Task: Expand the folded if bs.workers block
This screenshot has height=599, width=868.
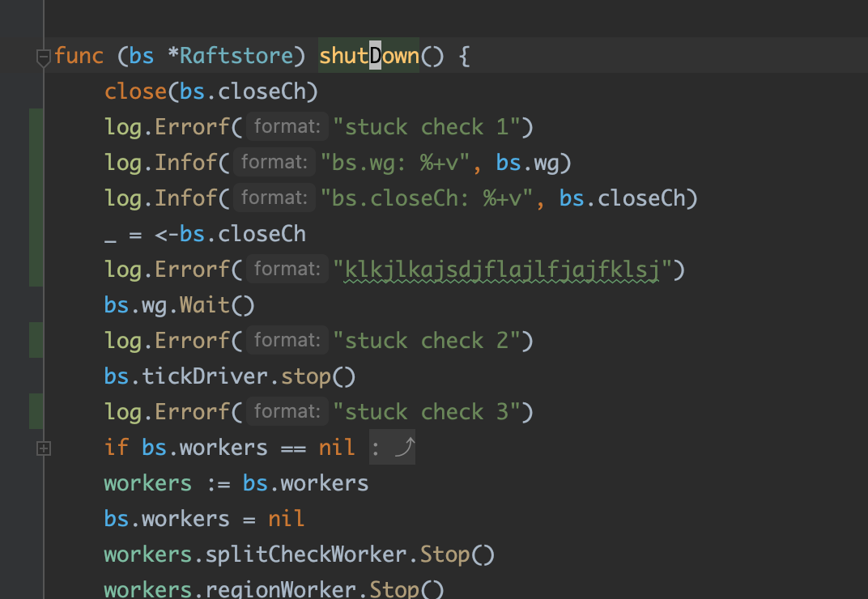Action: click(x=43, y=448)
